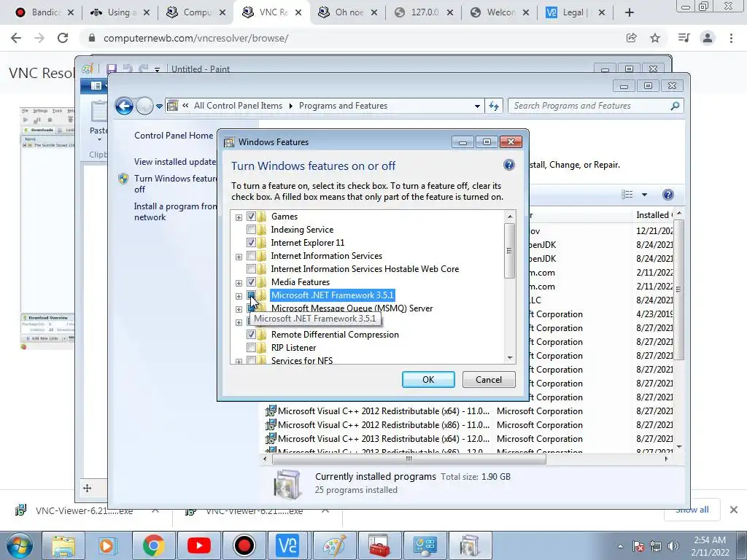Launch Chrome from the taskbar
747x560 pixels.
click(153, 545)
